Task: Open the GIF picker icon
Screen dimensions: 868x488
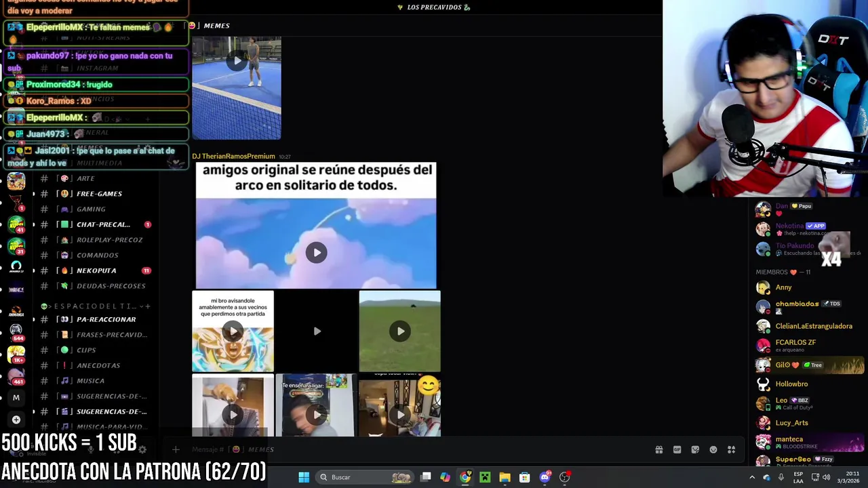Action: (x=677, y=449)
